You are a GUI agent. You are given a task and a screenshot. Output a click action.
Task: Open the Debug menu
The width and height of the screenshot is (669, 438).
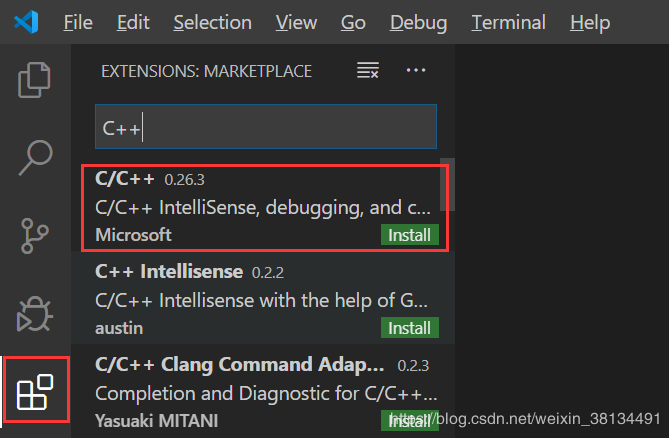[419, 22]
